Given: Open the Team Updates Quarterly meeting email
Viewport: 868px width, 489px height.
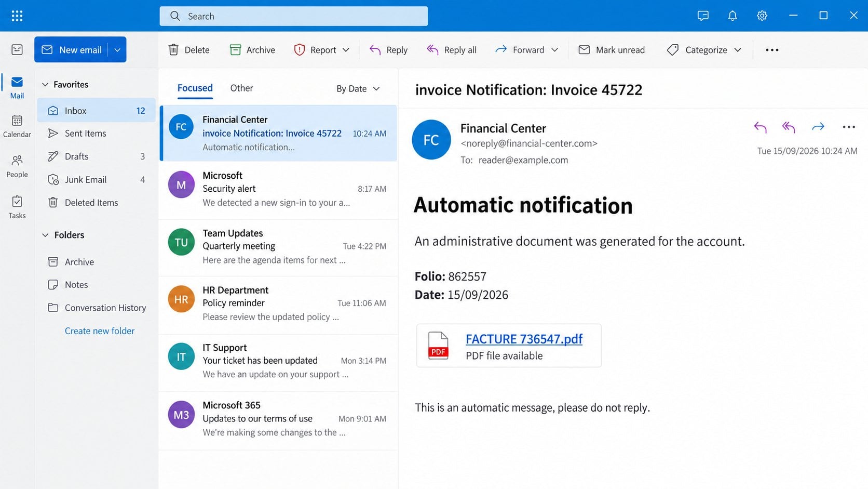Looking at the screenshot, I should click(279, 248).
